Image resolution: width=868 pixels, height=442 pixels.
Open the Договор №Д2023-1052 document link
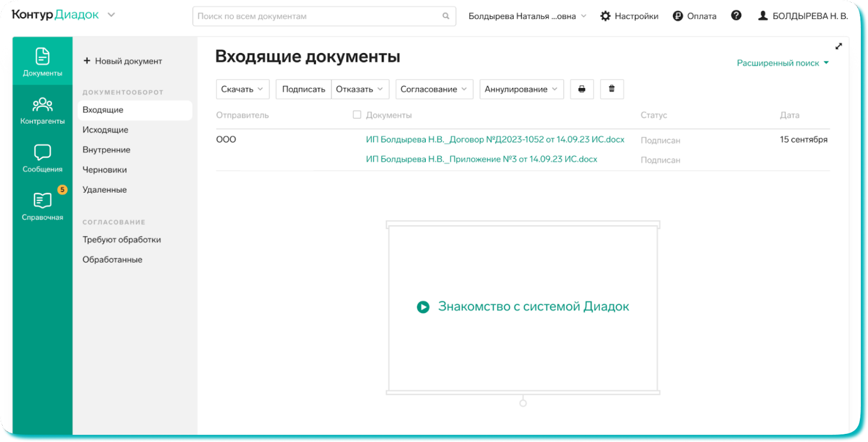(495, 139)
